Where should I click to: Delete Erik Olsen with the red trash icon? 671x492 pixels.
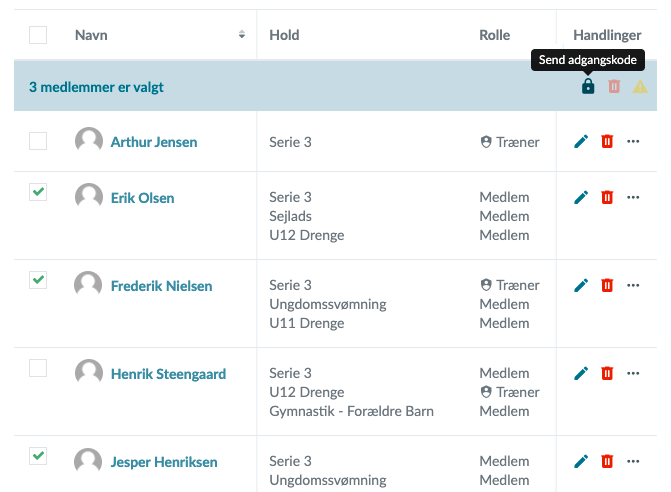(x=607, y=198)
